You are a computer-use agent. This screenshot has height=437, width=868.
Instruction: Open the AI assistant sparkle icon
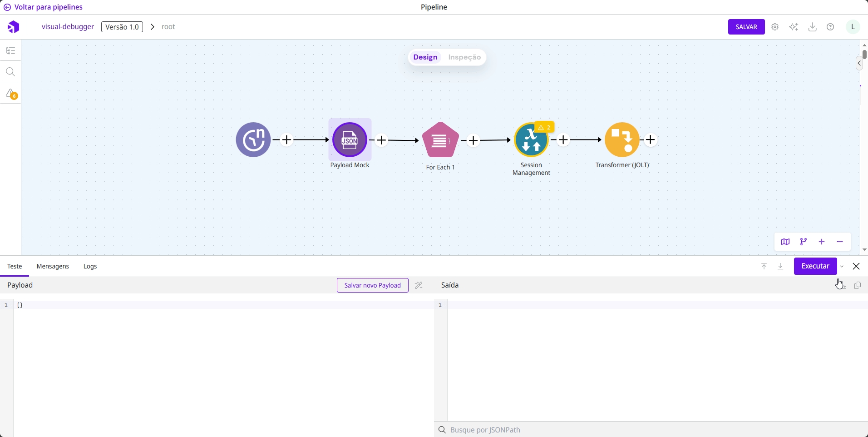click(794, 27)
